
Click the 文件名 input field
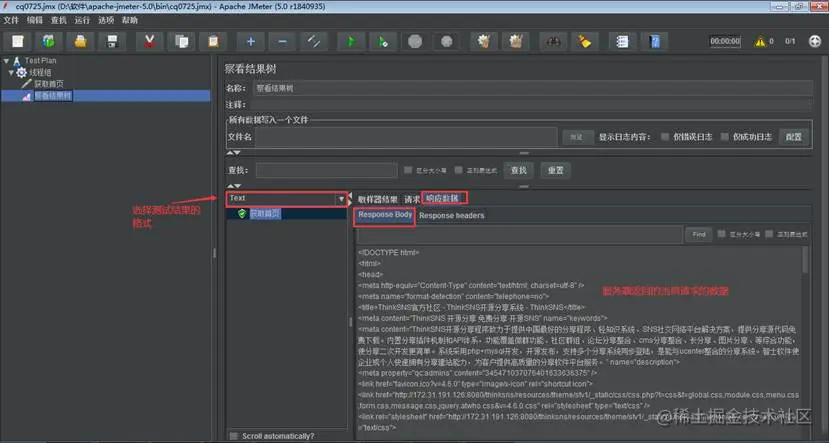click(406, 137)
